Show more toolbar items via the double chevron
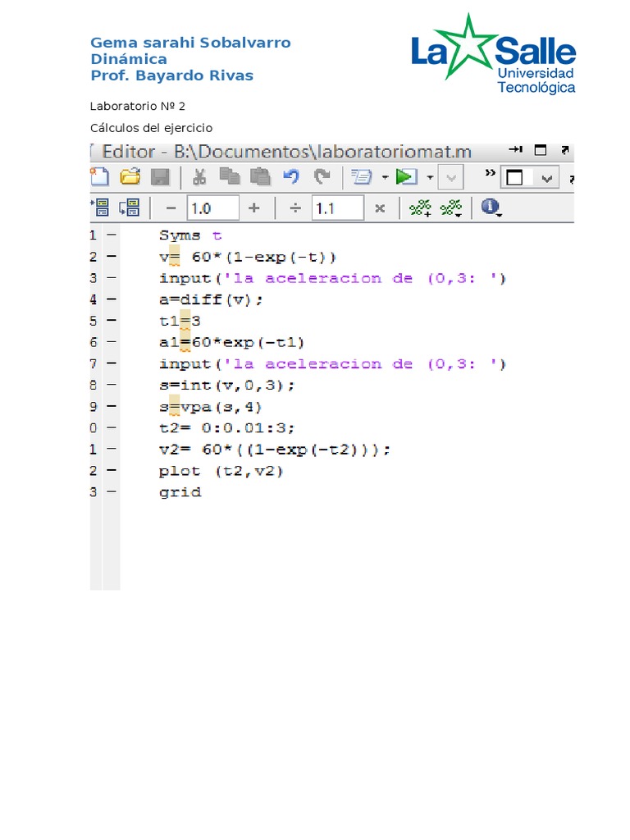This screenshot has height=840, width=630. (x=490, y=172)
